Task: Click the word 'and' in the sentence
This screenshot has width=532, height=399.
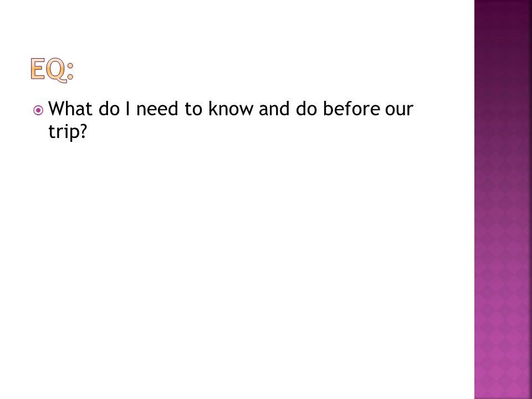Action: pyautogui.click(x=274, y=109)
